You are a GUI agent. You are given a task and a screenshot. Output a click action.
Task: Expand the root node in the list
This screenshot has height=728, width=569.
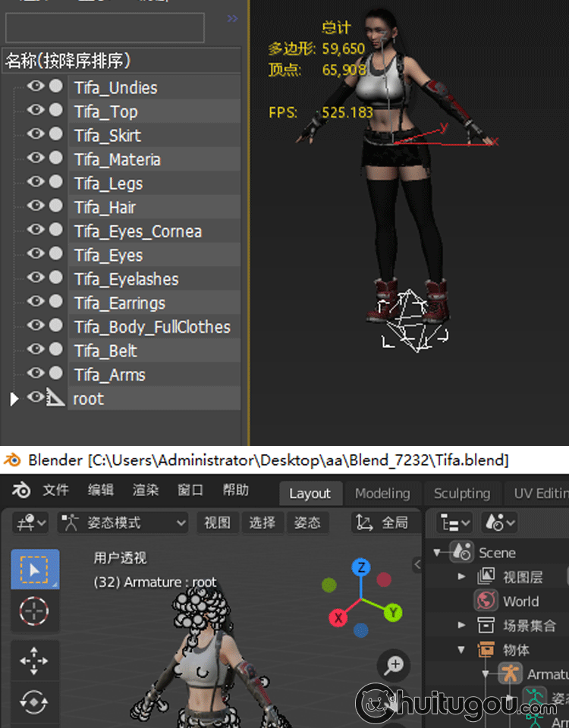pos(14,399)
